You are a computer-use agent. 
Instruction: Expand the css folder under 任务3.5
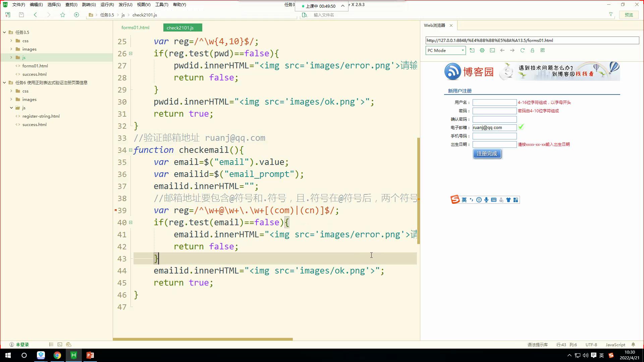pyautogui.click(x=11, y=41)
